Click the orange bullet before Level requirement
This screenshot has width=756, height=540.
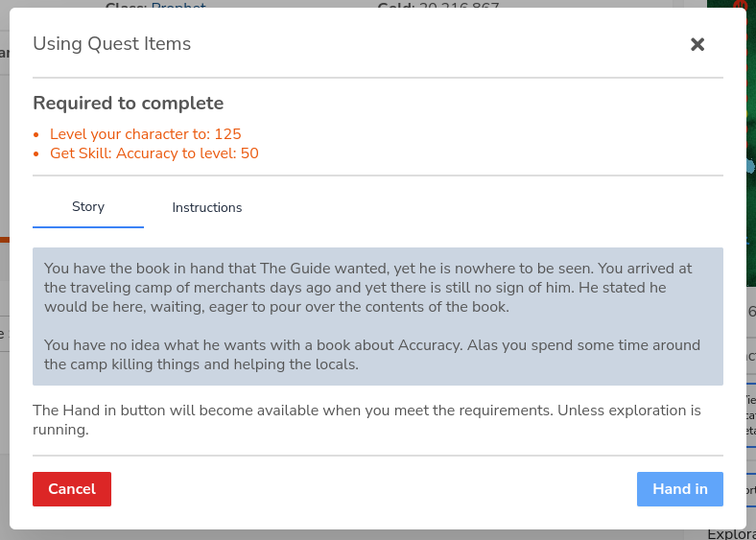click(36, 134)
